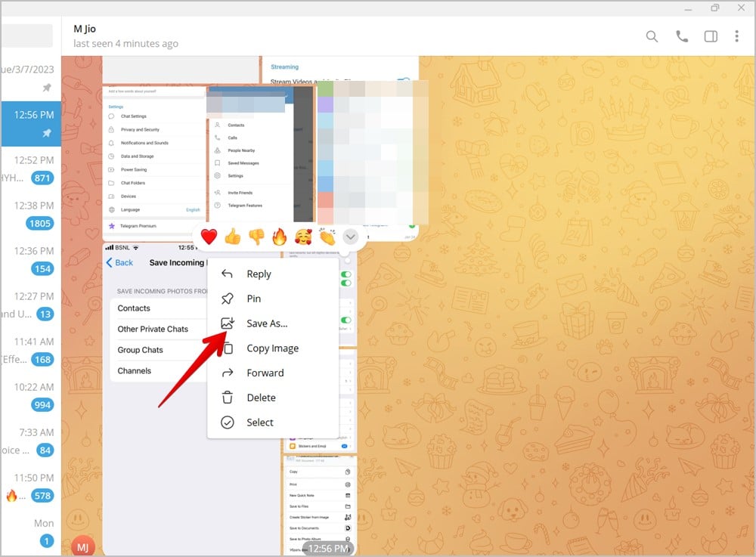756x557 pixels.
Task: Open the three-dot more options menu
Action: [x=737, y=36]
